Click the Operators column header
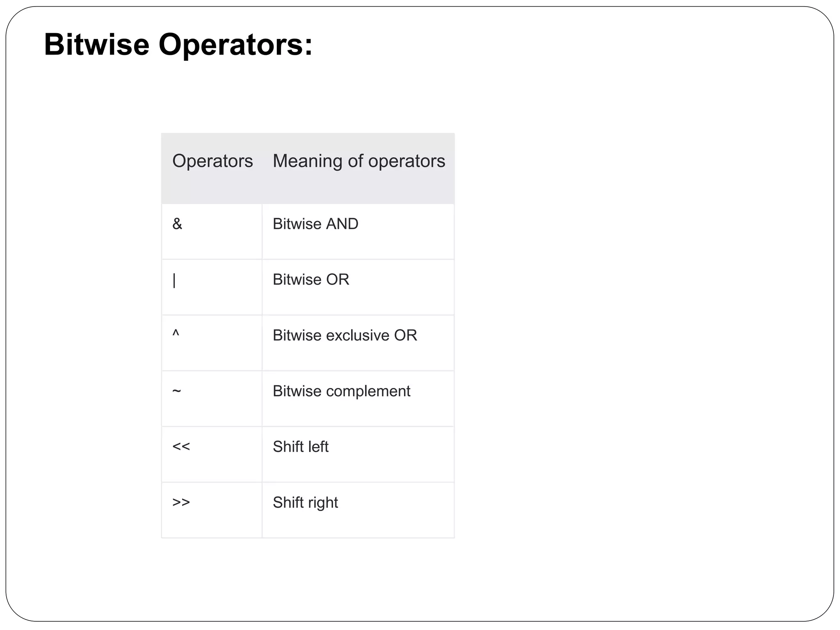The height and width of the screenshot is (630, 840). click(212, 161)
